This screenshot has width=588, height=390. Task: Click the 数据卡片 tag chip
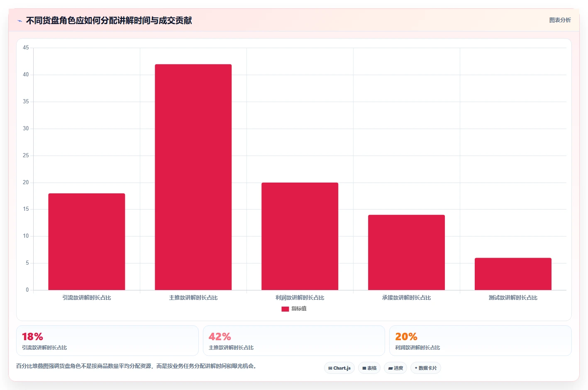point(426,368)
